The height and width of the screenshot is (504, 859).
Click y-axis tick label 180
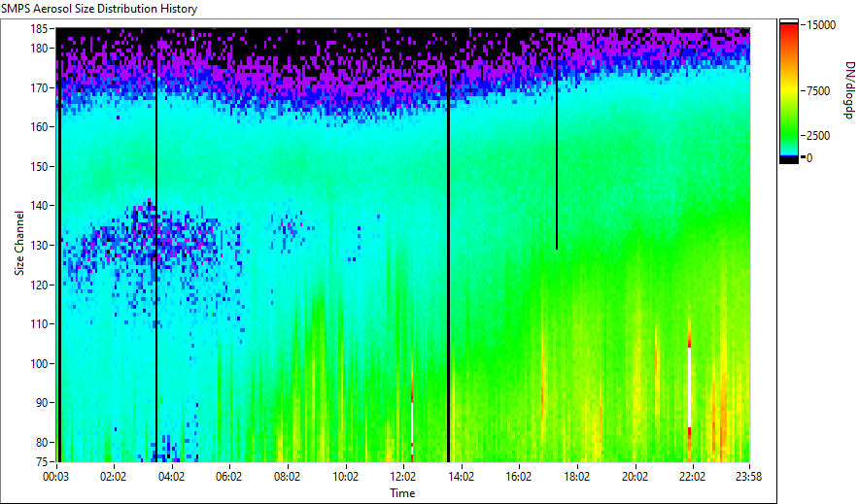(x=39, y=49)
